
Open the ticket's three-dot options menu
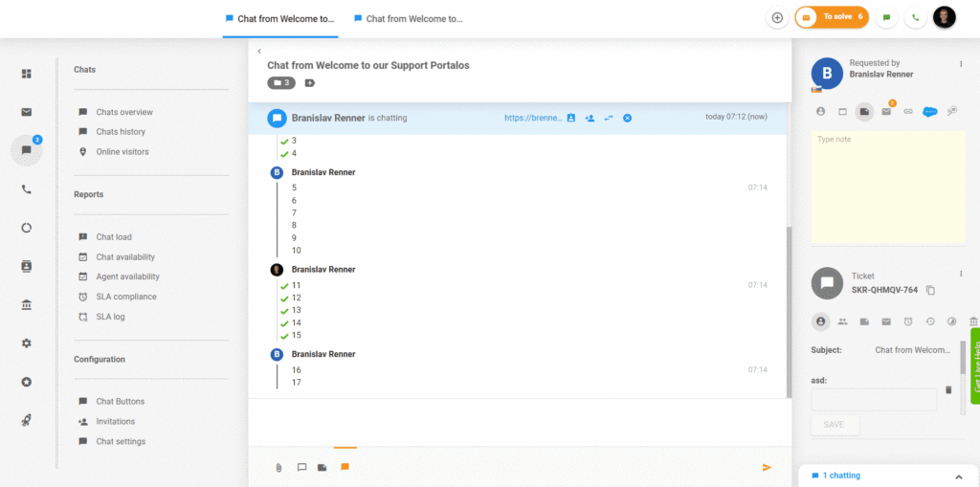pyautogui.click(x=961, y=277)
